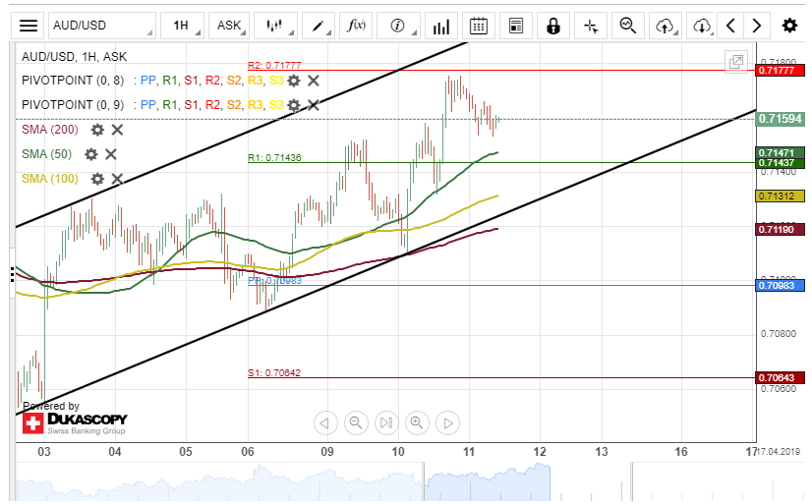Viewport: 812px width, 504px height.
Task: Open the news panel icon
Action: (x=516, y=26)
